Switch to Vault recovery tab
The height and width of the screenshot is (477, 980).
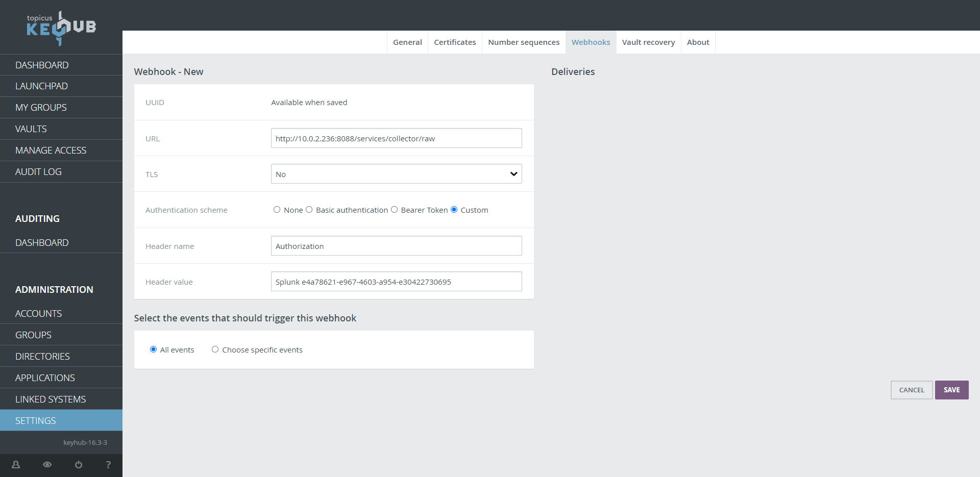pos(648,42)
